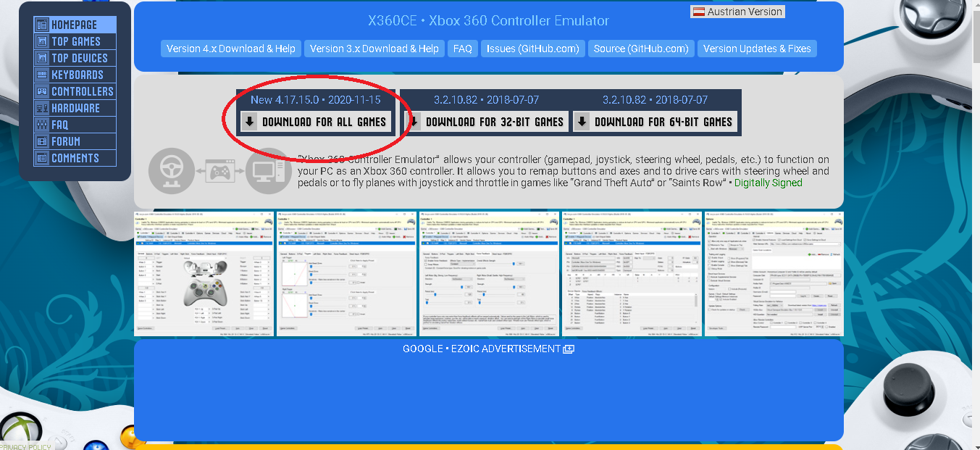Image resolution: width=980 pixels, height=450 pixels.
Task: Click the Comments icon in sidebar
Action: [x=42, y=158]
